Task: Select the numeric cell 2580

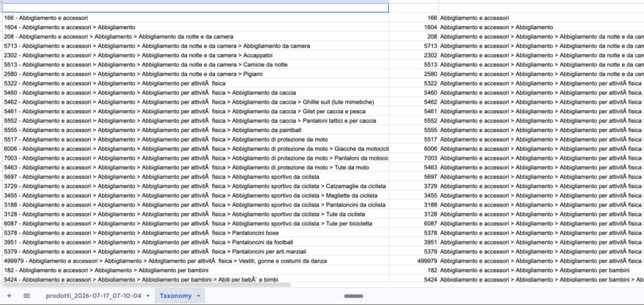Action: 414,74
